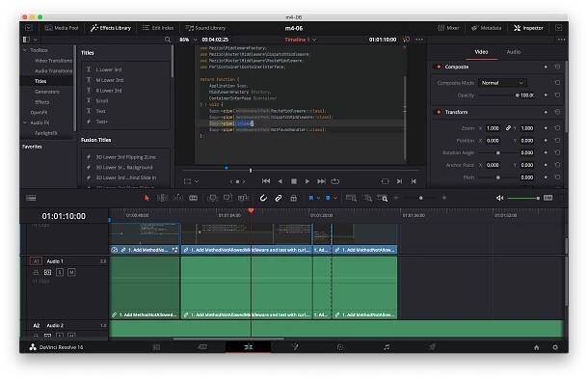Play timeline in reverse
The height and width of the screenshot is (380, 588).
pos(281,181)
